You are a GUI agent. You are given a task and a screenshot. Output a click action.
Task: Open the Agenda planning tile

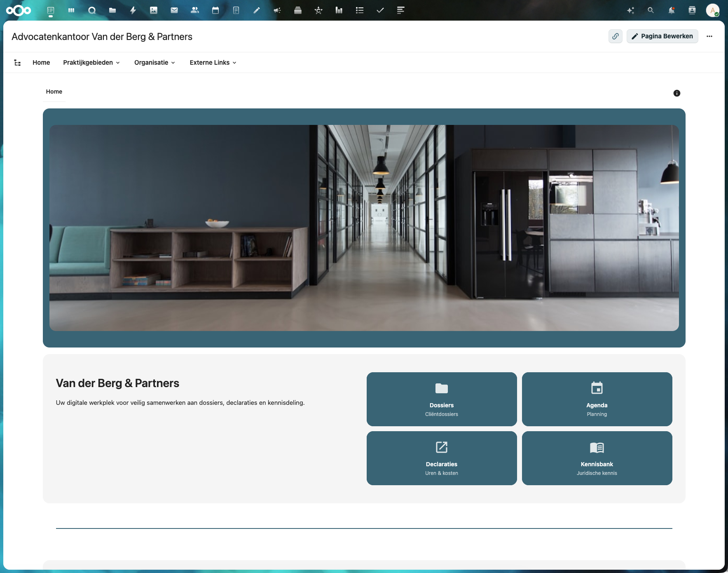pyautogui.click(x=597, y=399)
